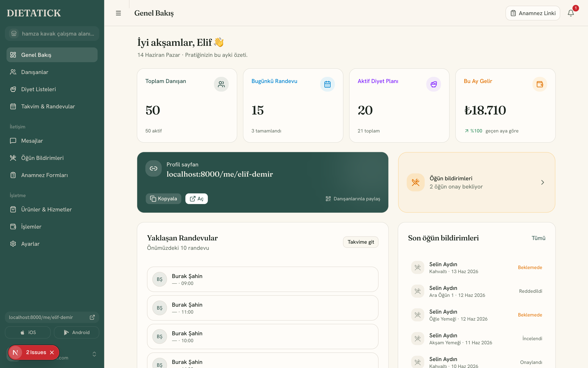Viewport: 588px width, 368px height.
Task: Open Öğün Bildirimleri in the sidebar
Action: (52, 158)
